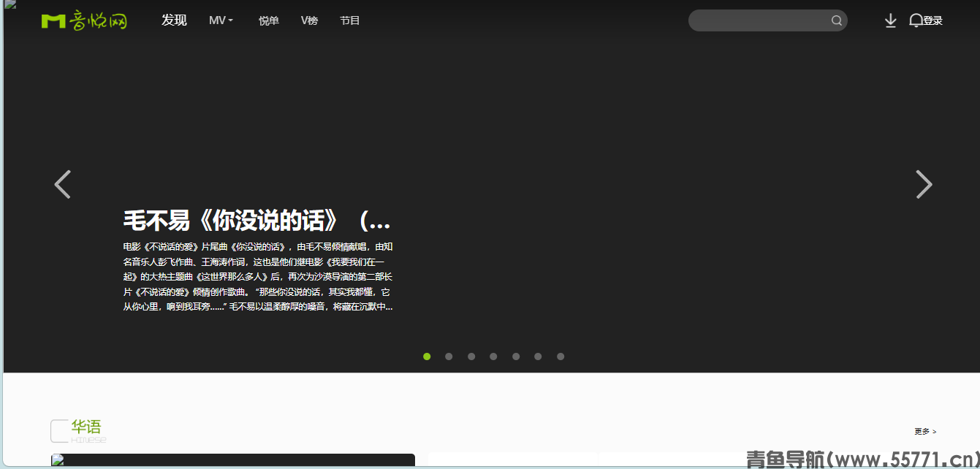Show previous carousel slide with left arrow
Image resolution: width=980 pixels, height=469 pixels.
63,184
